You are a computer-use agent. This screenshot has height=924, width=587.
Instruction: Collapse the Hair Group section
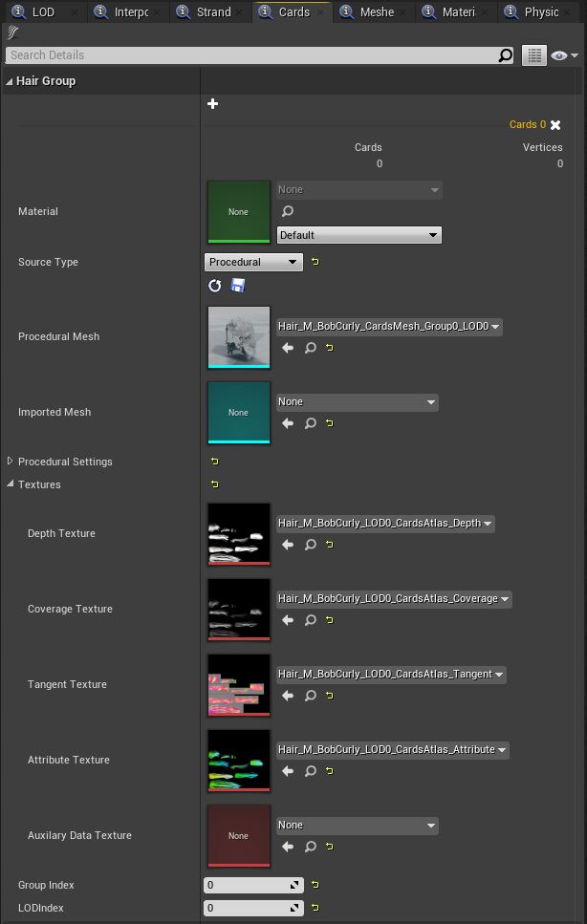10,81
